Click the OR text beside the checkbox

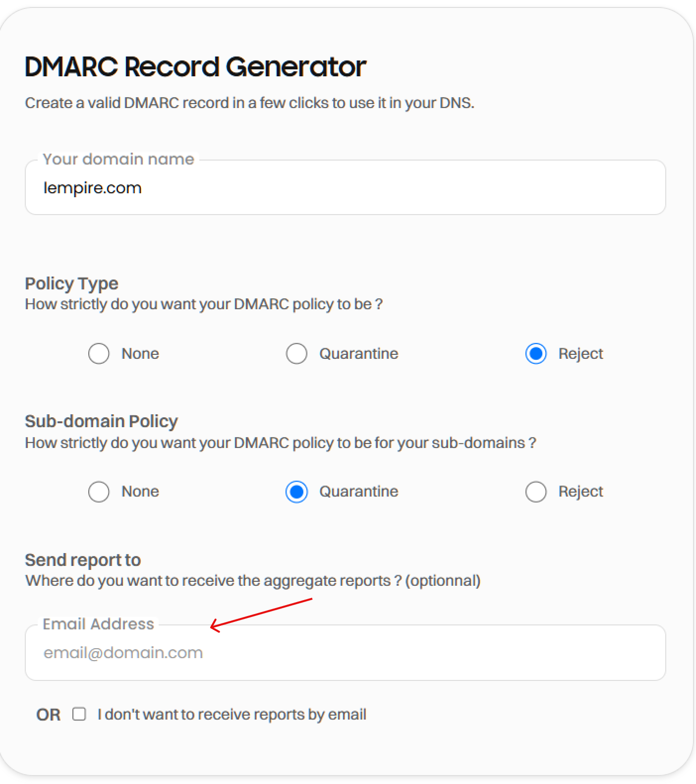point(48,715)
